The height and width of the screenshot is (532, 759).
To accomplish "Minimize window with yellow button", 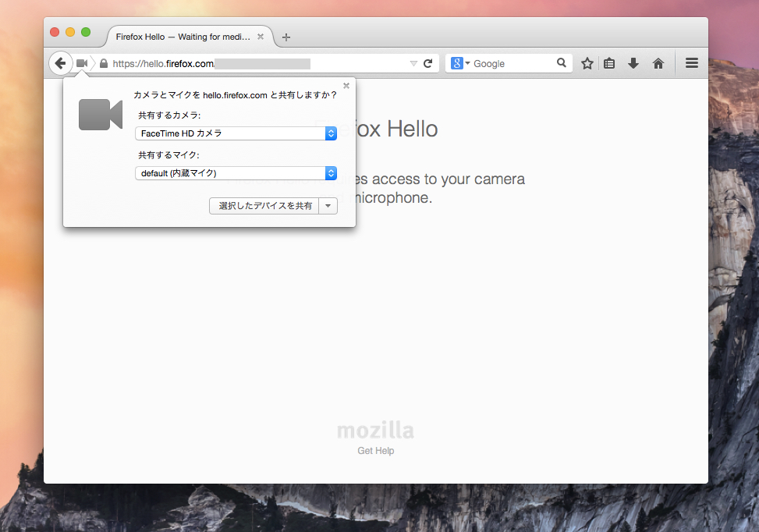I will 70,32.
